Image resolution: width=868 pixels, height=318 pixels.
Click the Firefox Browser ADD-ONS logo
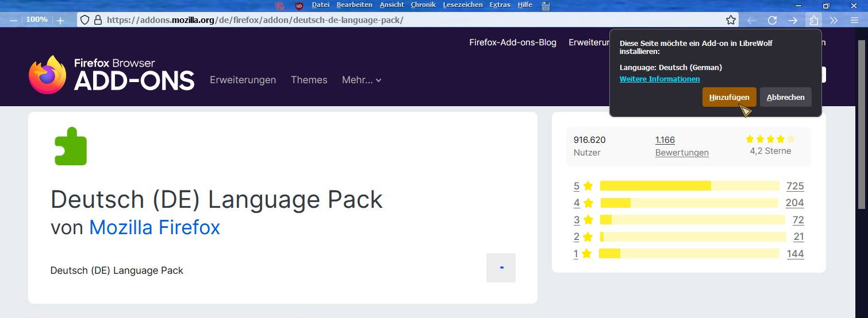(112, 75)
